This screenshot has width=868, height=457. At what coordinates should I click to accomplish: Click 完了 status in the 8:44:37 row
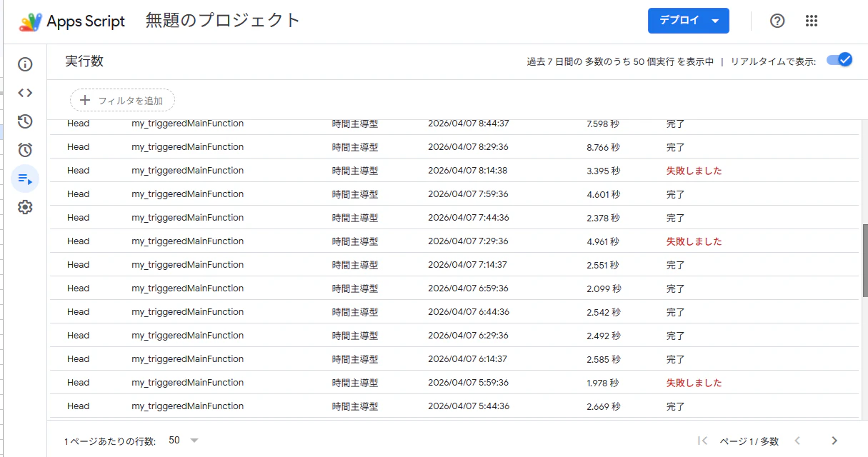coord(675,124)
